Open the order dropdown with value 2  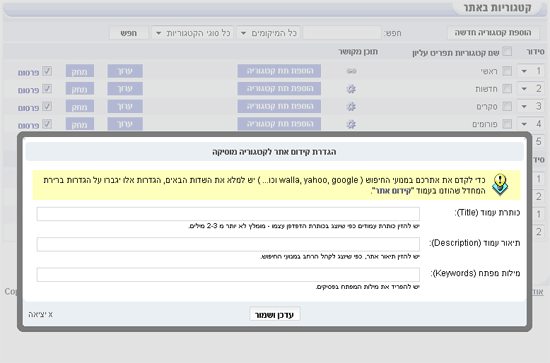click(x=531, y=89)
